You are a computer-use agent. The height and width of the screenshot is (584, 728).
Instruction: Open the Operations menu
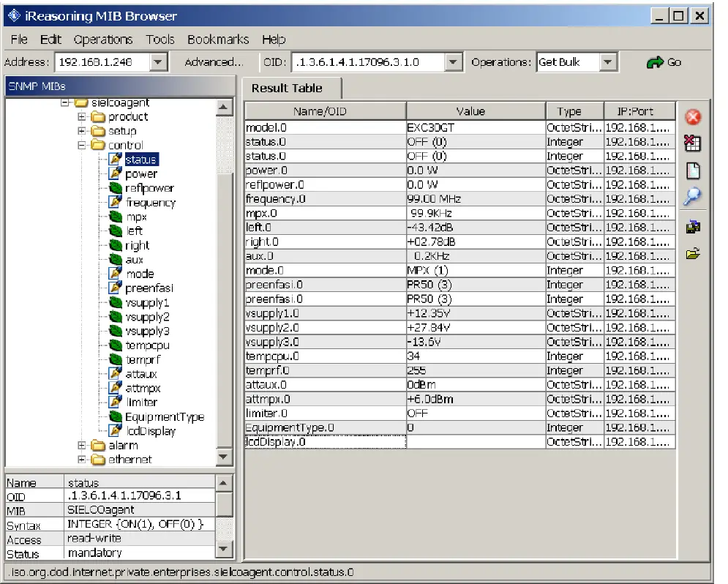click(102, 40)
